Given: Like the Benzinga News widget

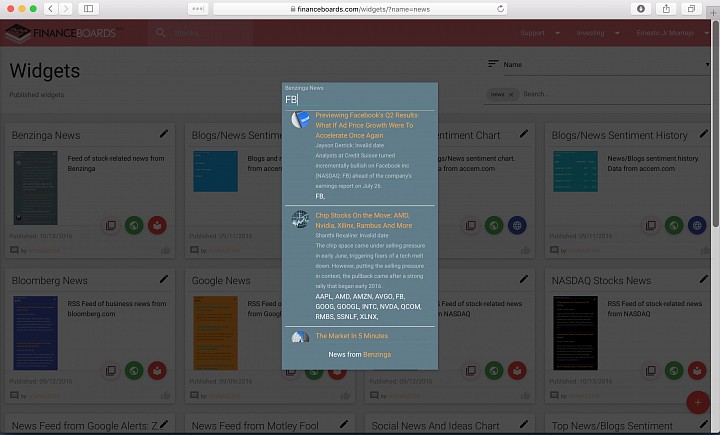Looking at the screenshot, I should coord(165,250).
